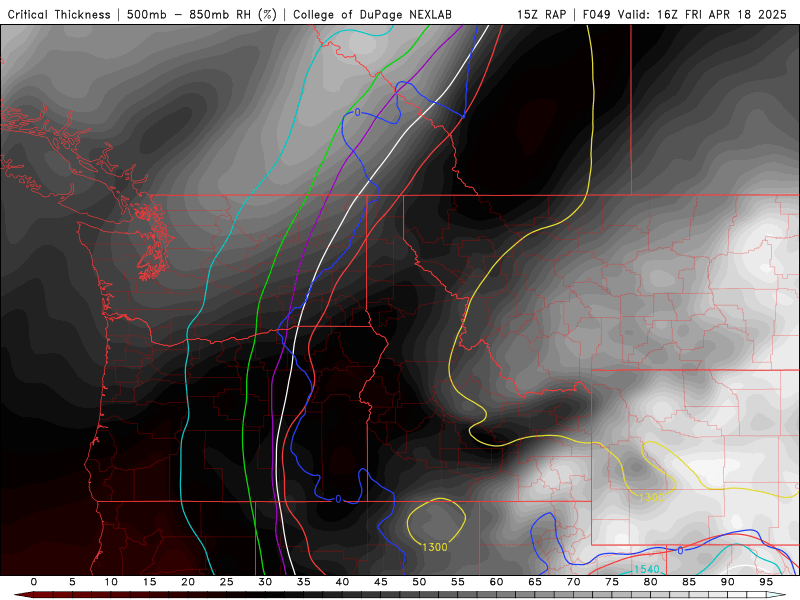Select the 40 value on the color scale
Screen dimensions: 800x600
[342, 582]
